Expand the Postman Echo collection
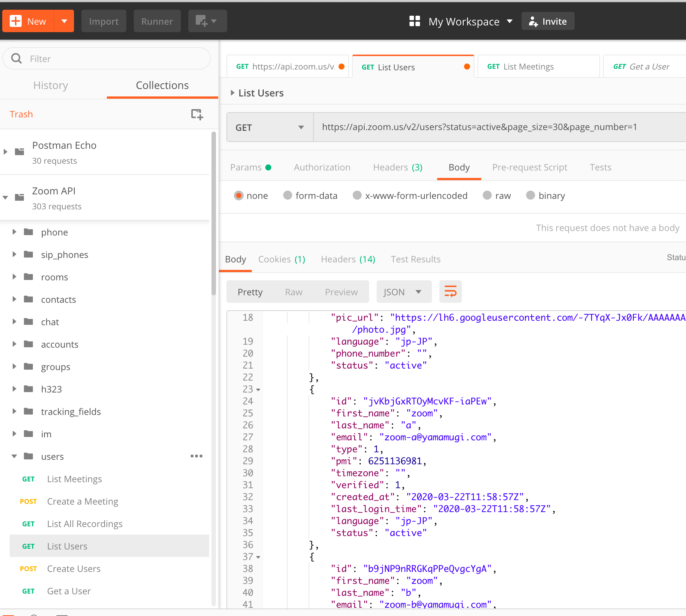 (5, 152)
